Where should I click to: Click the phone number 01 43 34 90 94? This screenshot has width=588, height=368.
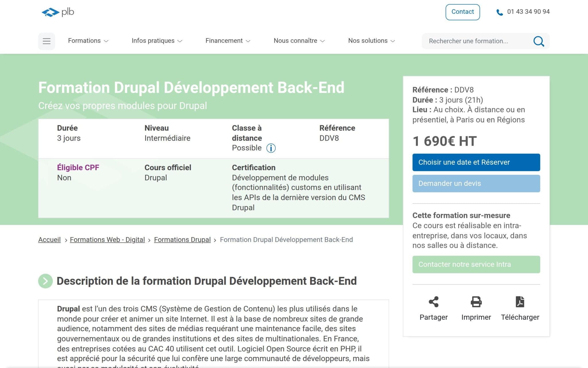click(x=528, y=12)
